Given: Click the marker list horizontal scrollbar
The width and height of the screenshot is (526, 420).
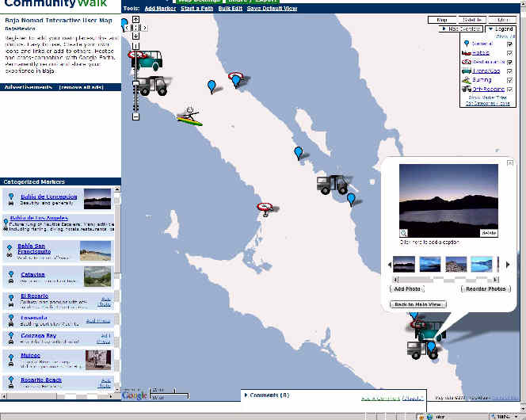Looking at the screenshot, I should (x=57, y=396).
